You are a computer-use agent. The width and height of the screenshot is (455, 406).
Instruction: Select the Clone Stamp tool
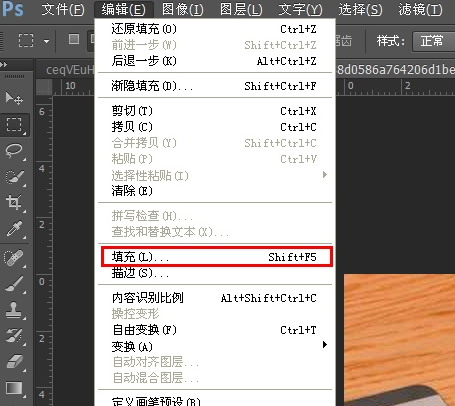(x=14, y=310)
